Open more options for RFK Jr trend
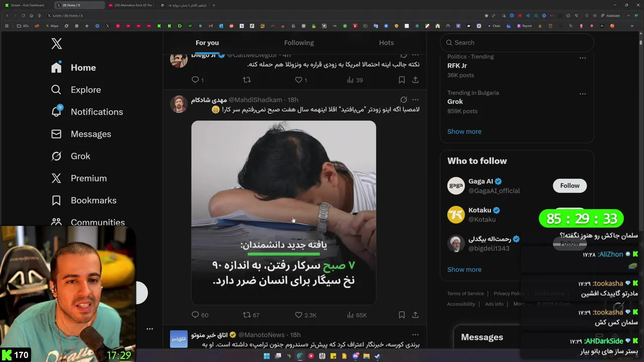Screen dimensions: 644x362 582,58
